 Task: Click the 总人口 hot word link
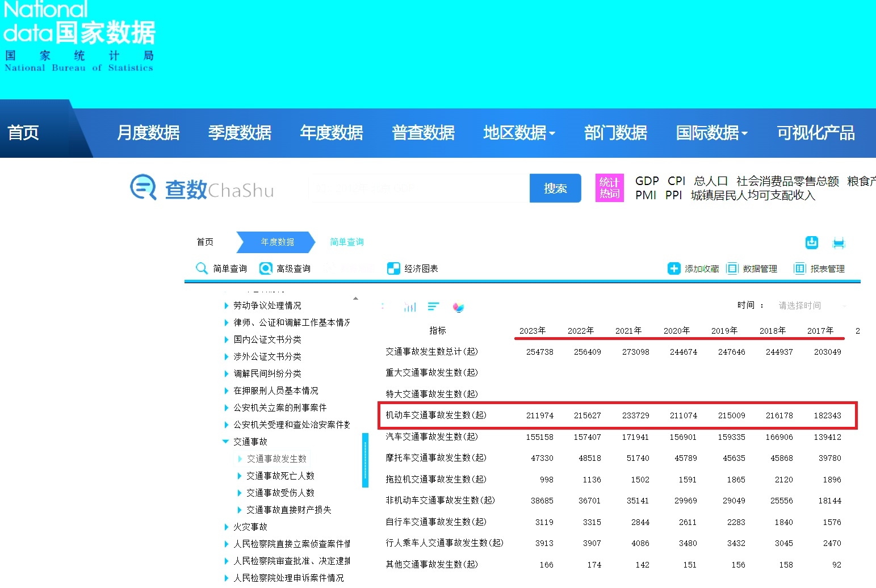(x=711, y=181)
